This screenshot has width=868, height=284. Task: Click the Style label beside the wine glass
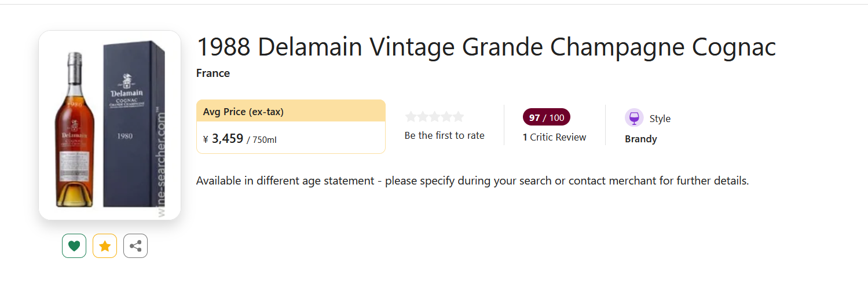(x=660, y=119)
